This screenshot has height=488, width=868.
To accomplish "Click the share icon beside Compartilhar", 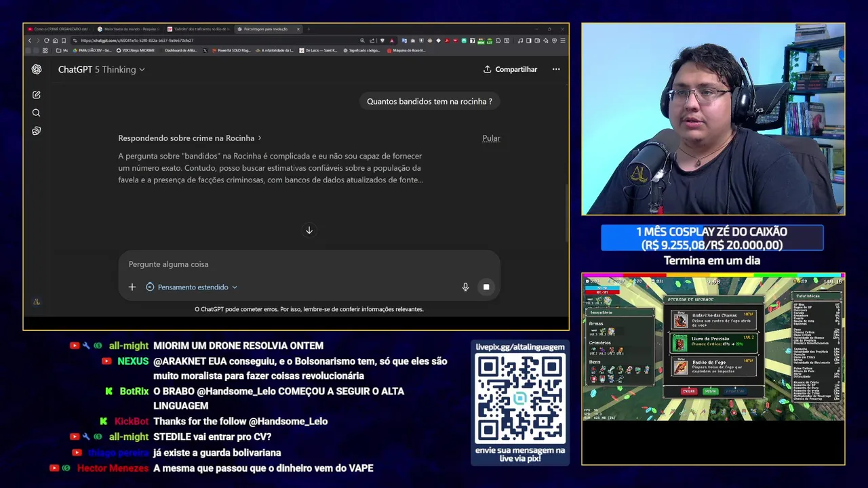I will click(487, 69).
